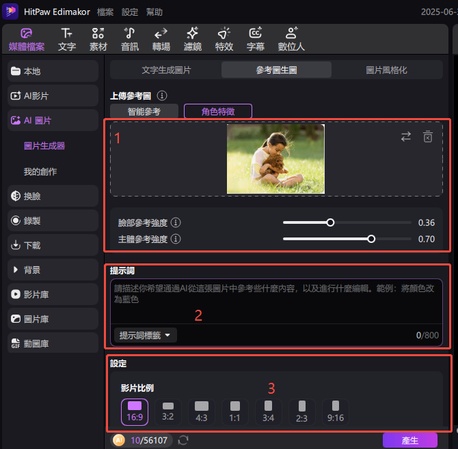Open the 特效 effects panel
458x449 pixels.
point(224,39)
